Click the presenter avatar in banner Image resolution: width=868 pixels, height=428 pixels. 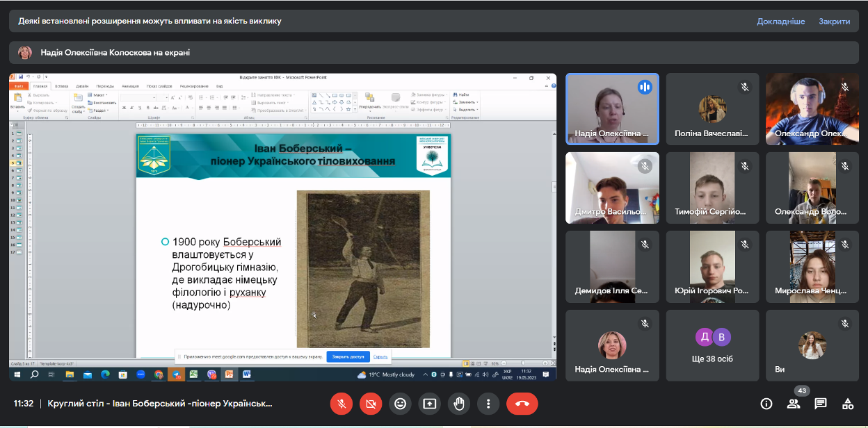tap(24, 52)
